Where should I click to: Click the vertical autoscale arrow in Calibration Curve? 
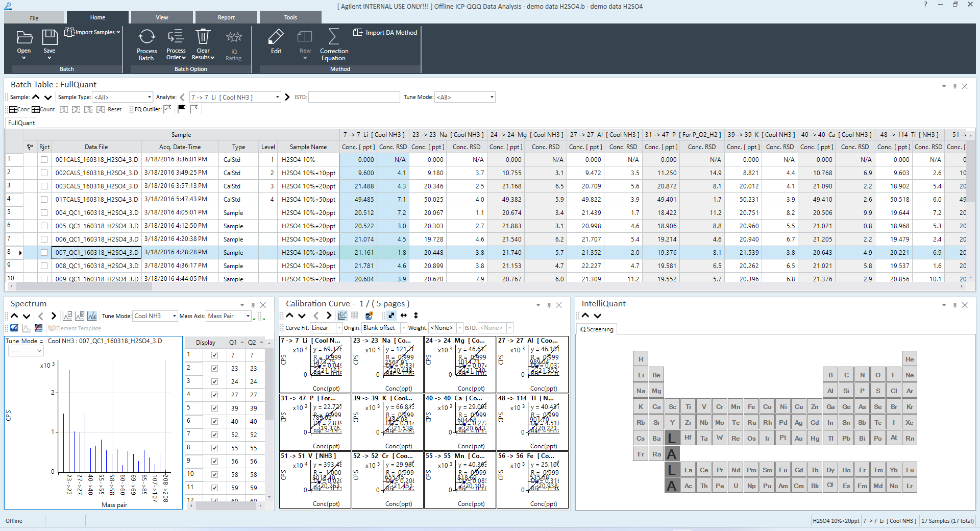(416, 315)
